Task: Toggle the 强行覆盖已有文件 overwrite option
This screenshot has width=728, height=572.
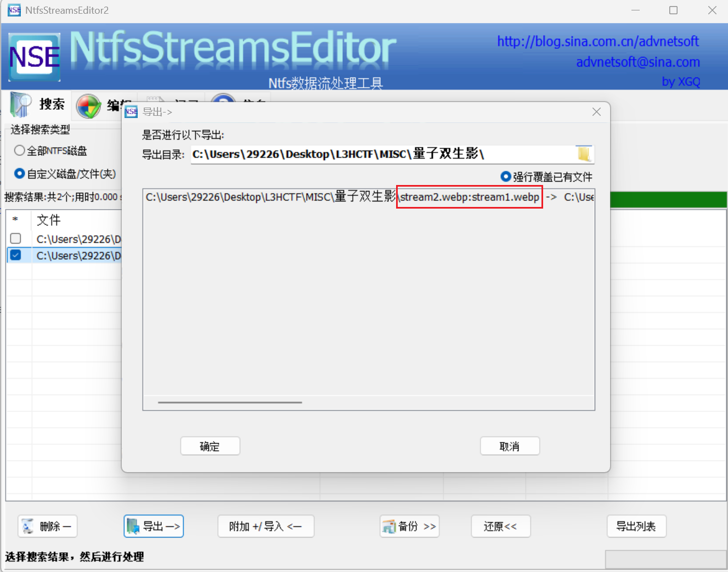Action: [x=506, y=177]
